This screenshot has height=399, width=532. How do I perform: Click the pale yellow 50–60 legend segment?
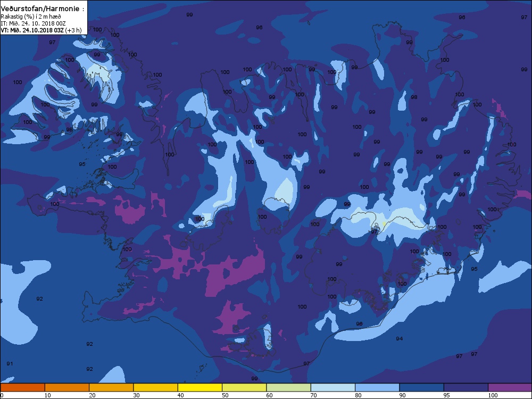(x=244, y=387)
